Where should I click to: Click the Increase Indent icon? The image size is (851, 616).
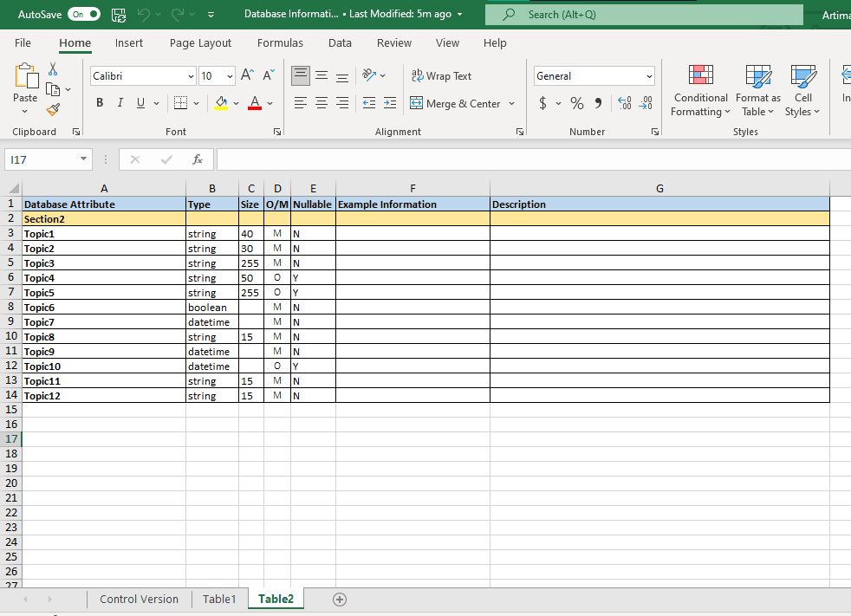(x=390, y=102)
